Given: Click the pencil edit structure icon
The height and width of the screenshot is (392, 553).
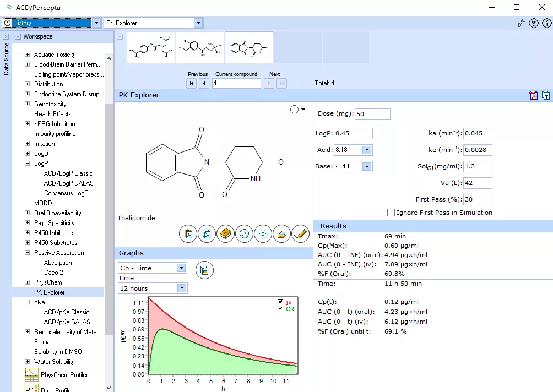Looking at the screenshot, I should 300,234.
